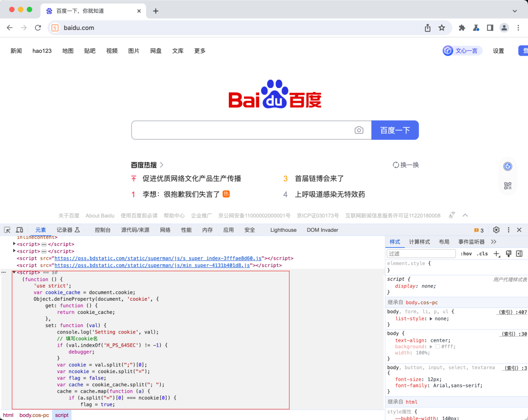Open the hao123 navigation link
Image resolution: width=528 pixels, height=420 pixels.
coord(42,51)
